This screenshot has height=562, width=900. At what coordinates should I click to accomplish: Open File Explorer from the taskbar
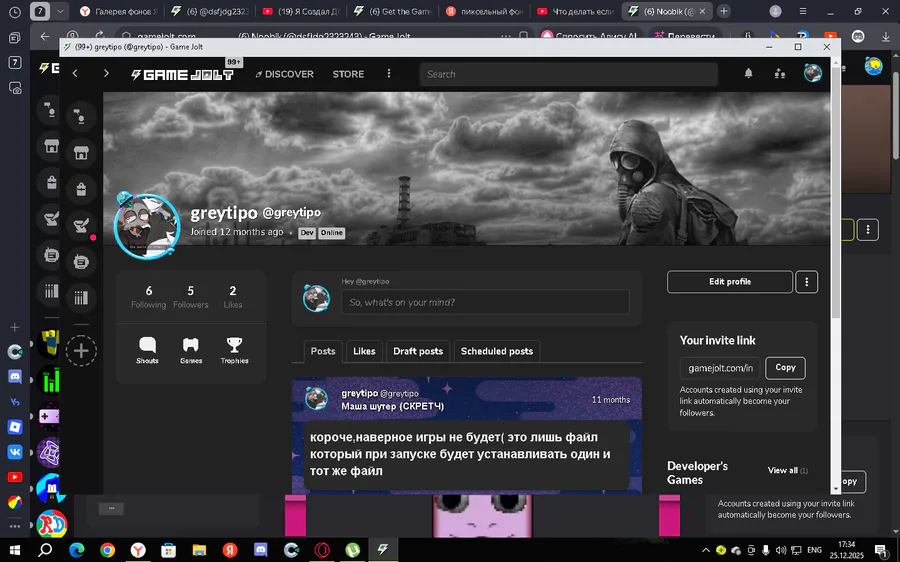click(199, 550)
